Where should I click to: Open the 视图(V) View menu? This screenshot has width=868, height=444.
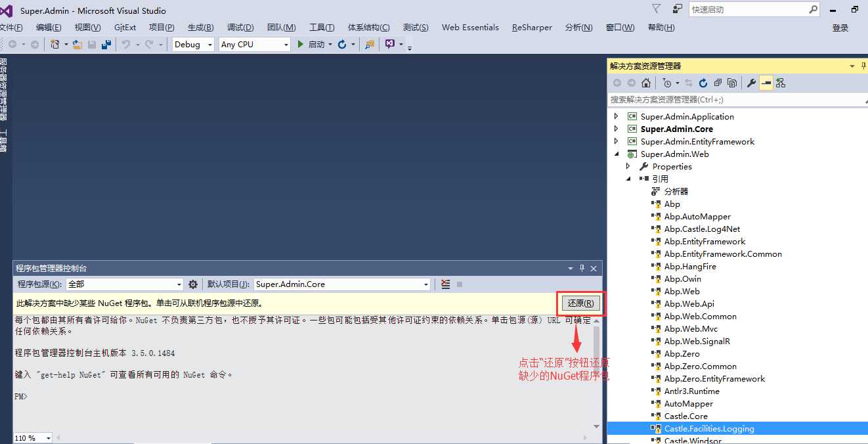(x=88, y=28)
